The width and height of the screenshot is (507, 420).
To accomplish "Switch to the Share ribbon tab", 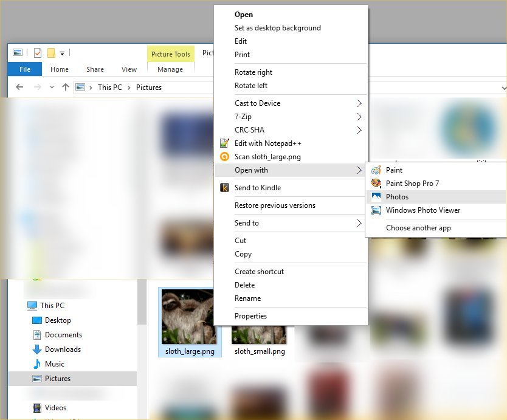I will [95, 69].
